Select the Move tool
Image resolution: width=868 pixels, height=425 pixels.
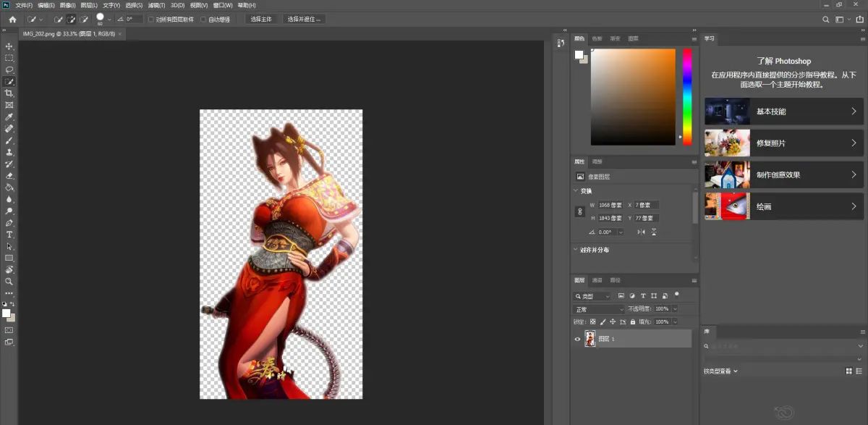click(9, 46)
